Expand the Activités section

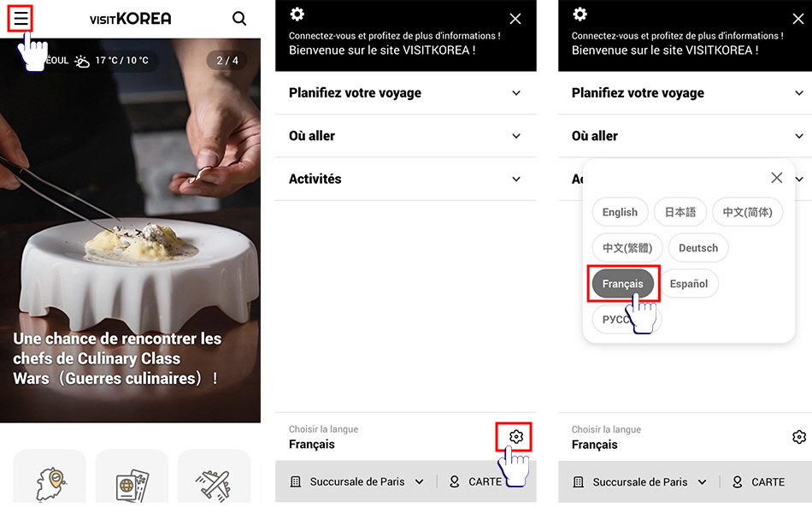pyautogui.click(x=405, y=179)
